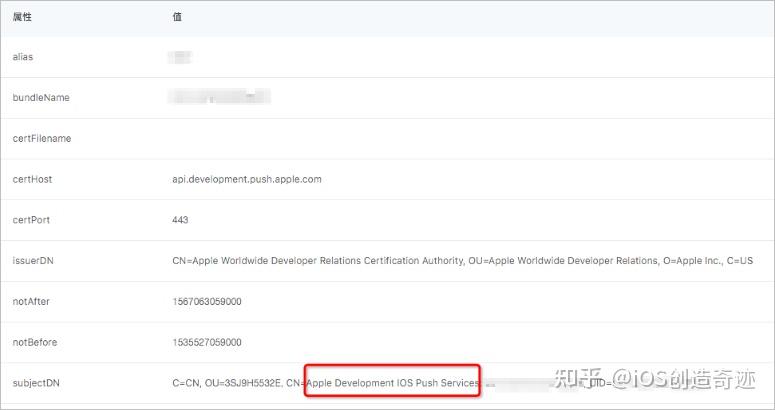Click the 1567063059000 timestamp value
775x410 pixels.
coord(207,301)
